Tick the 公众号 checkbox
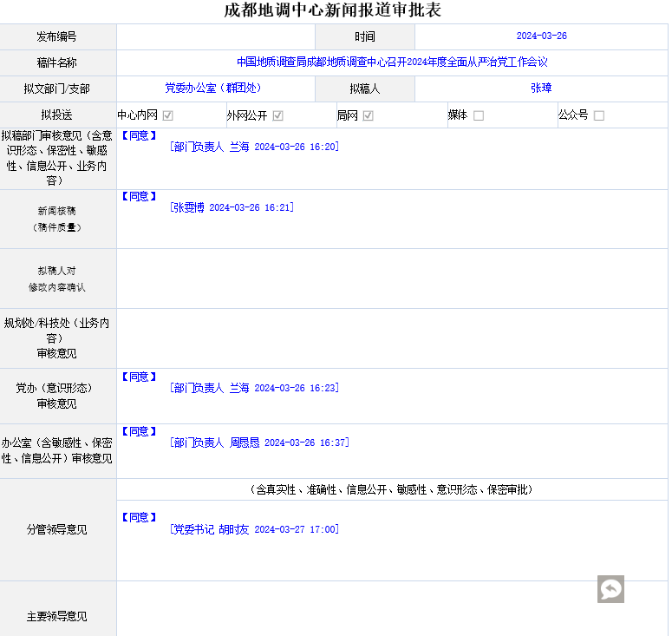 point(599,115)
